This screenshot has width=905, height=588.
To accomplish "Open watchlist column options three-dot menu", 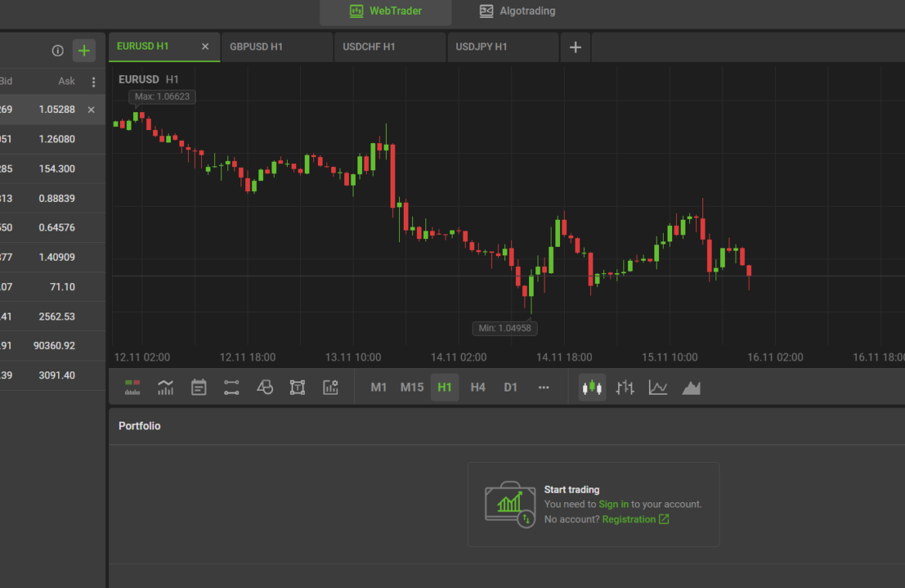I will click(94, 82).
